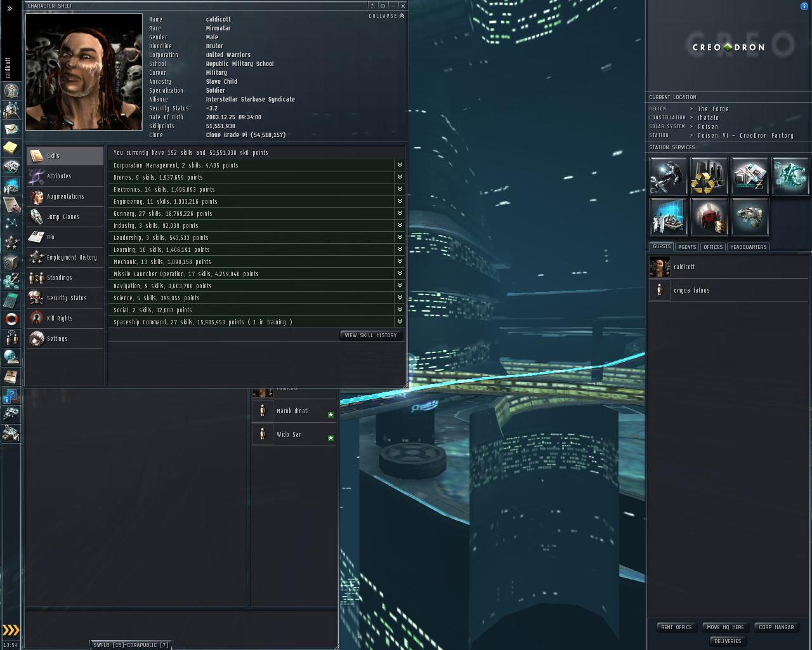Select omgea fatuus in the Guests list
The image size is (812, 650).
728,290
